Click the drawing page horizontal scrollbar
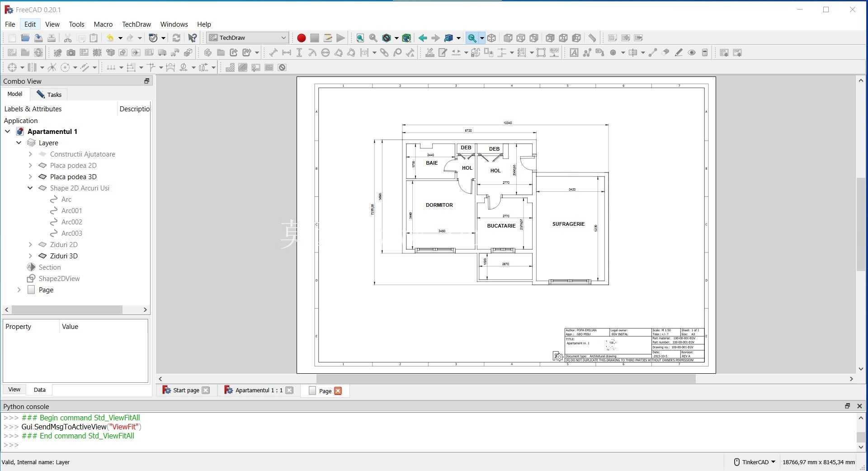This screenshot has width=868, height=471. 505,379
